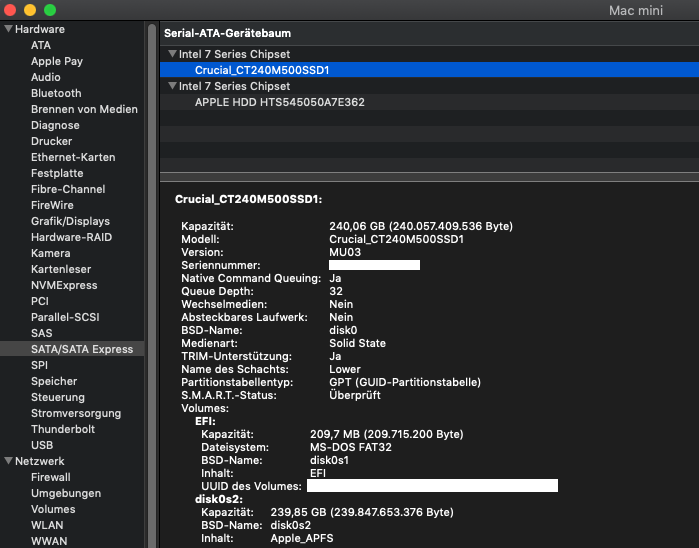
Task: Select APPLE HDD HTS545050A7E362 row
Action: tap(429, 102)
